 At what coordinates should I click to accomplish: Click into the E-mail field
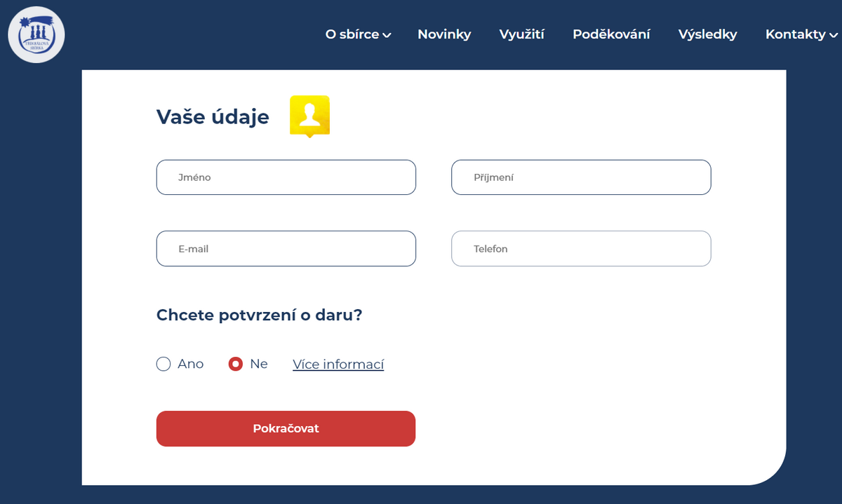pyautogui.click(x=286, y=249)
